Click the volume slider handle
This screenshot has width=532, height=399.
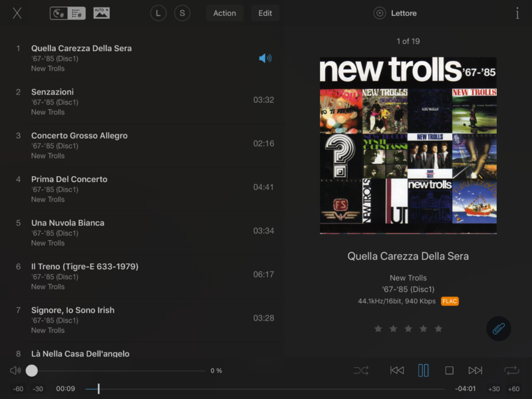click(x=32, y=370)
